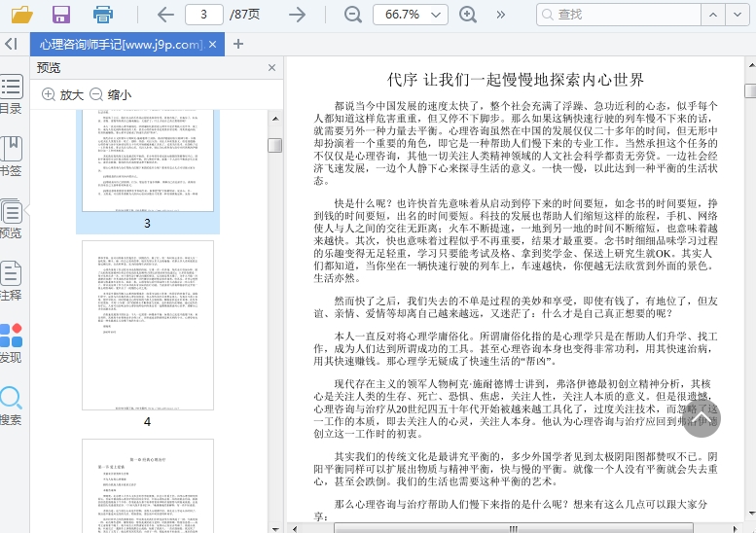Save the document with the floppy disk icon

pos(61,15)
